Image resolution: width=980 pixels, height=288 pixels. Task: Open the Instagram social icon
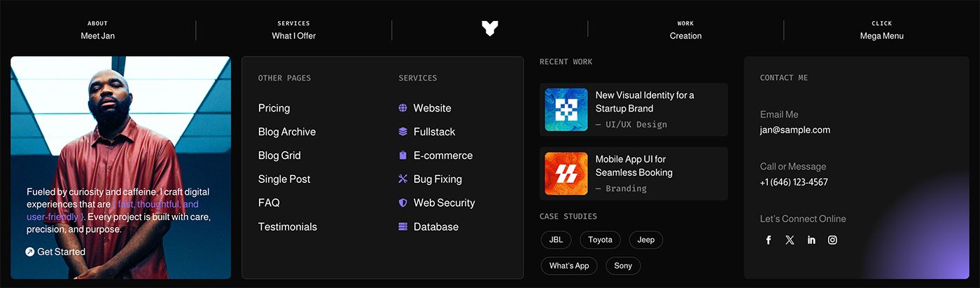point(832,240)
